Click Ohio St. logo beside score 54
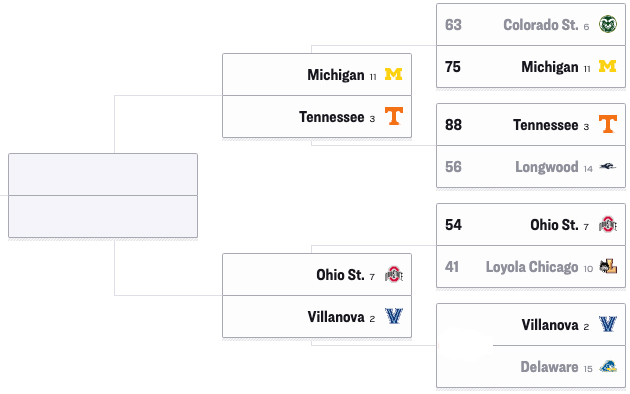The height and width of the screenshot is (394, 630). (608, 225)
